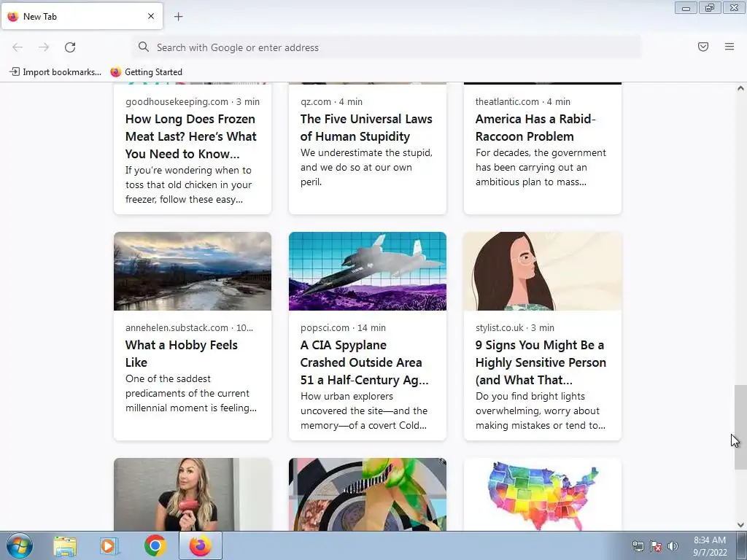
Task: Select the New Tab tab
Action: [x=82, y=16]
